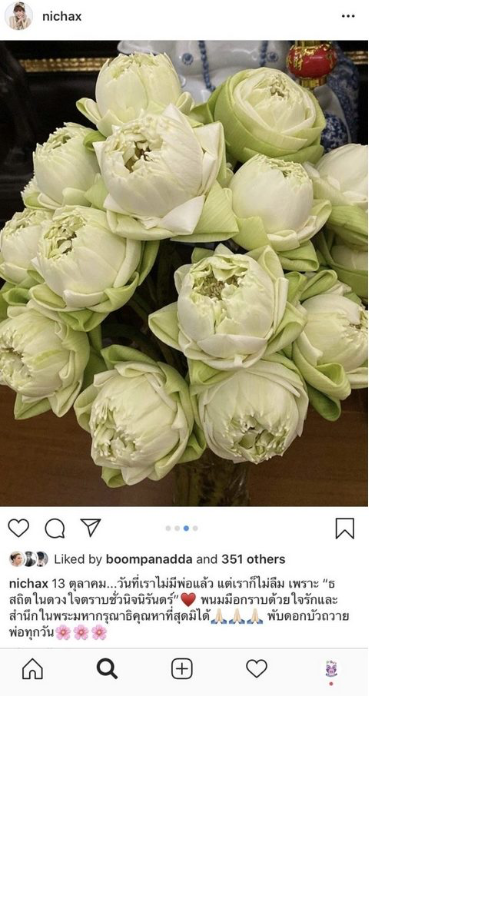Image resolution: width=488 pixels, height=906 pixels.
Task: Share post via paper plane icon
Action: (91, 527)
